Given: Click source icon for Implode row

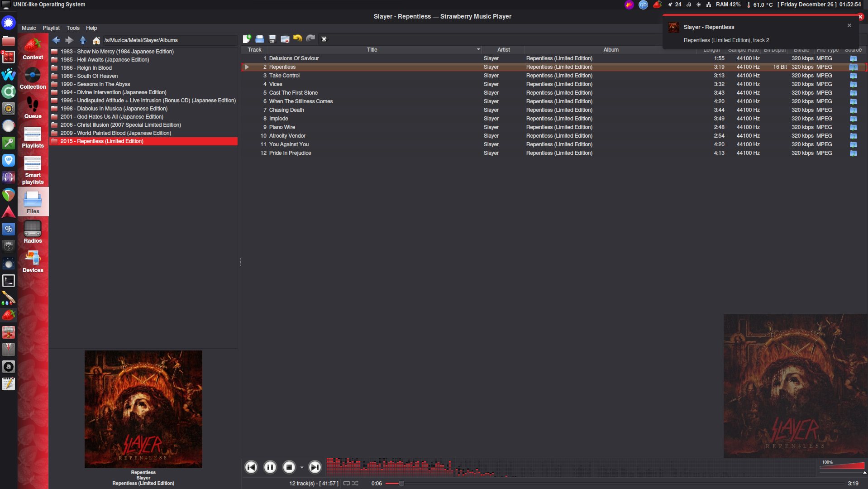Looking at the screenshot, I should tap(853, 119).
